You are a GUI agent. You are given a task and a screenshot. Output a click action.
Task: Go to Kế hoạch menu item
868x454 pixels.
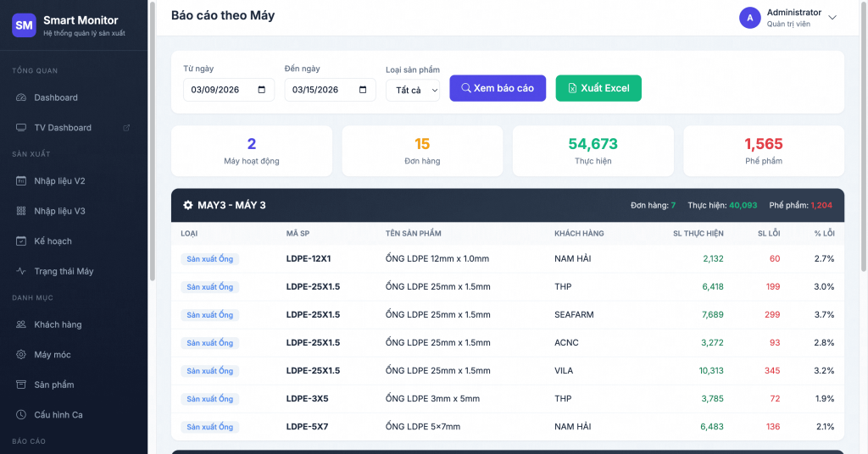pos(53,241)
